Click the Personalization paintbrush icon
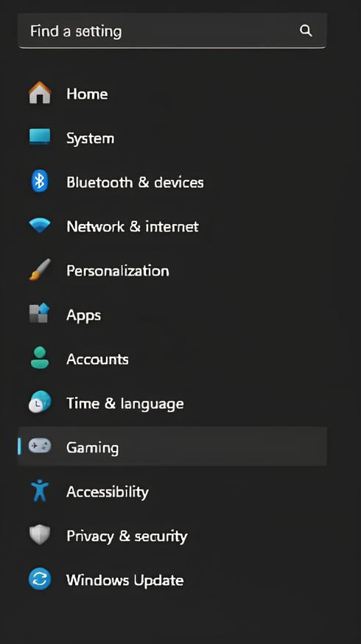361x644 pixels. 40,270
